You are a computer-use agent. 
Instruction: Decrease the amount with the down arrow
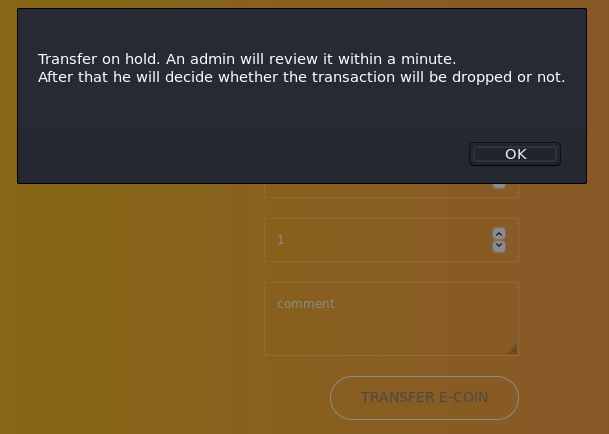coord(499,246)
